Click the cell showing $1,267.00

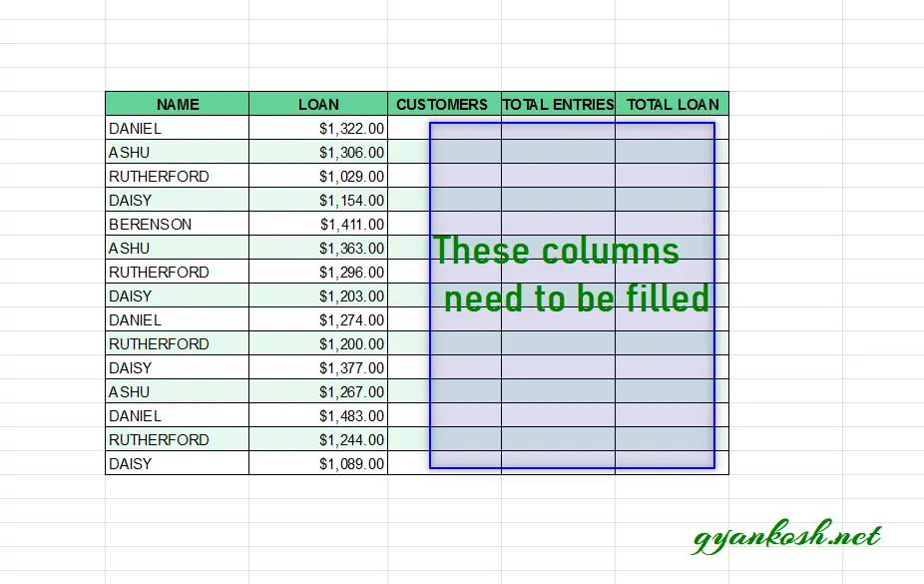pyautogui.click(x=318, y=391)
